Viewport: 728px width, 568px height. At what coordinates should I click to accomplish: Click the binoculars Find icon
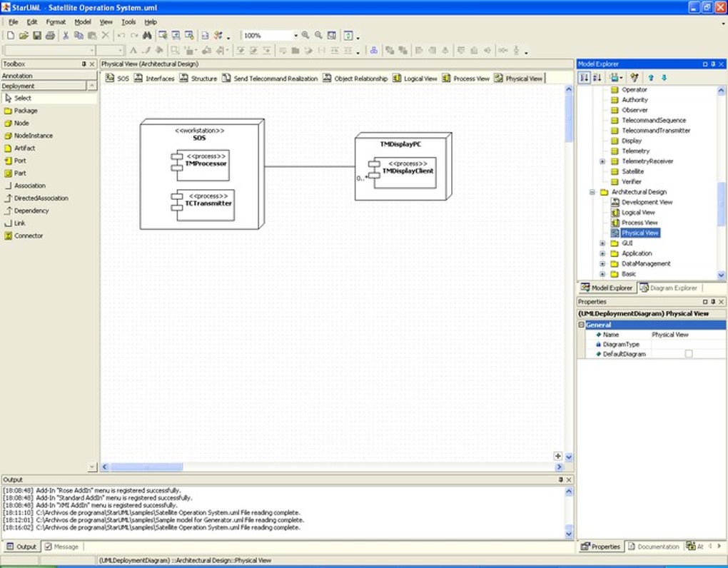147,35
